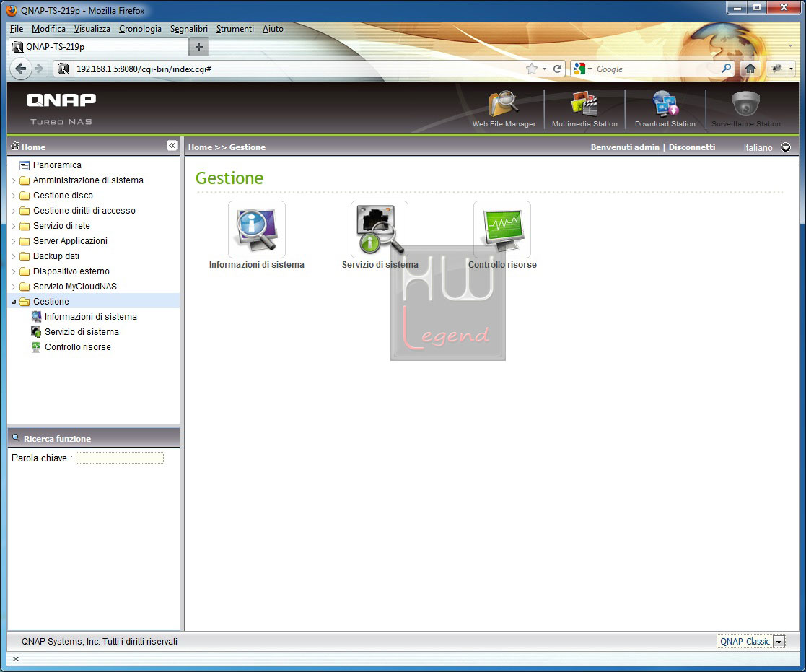Open the Segnalibri menu
The image size is (806, 672).
[188, 29]
